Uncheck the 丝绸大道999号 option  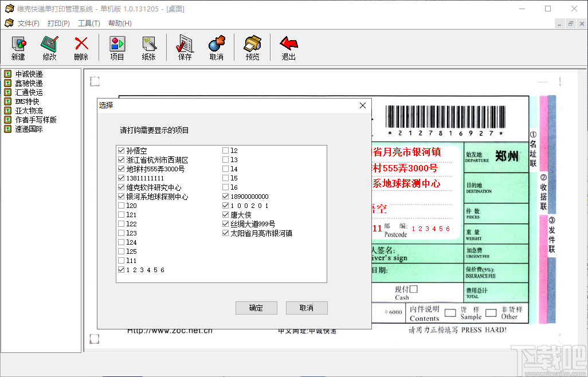click(x=225, y=223)
